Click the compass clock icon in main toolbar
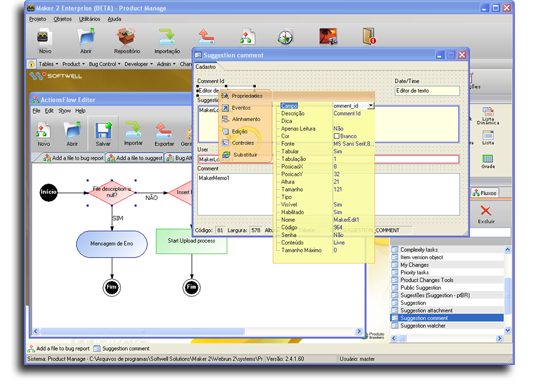 click(285, 37)
